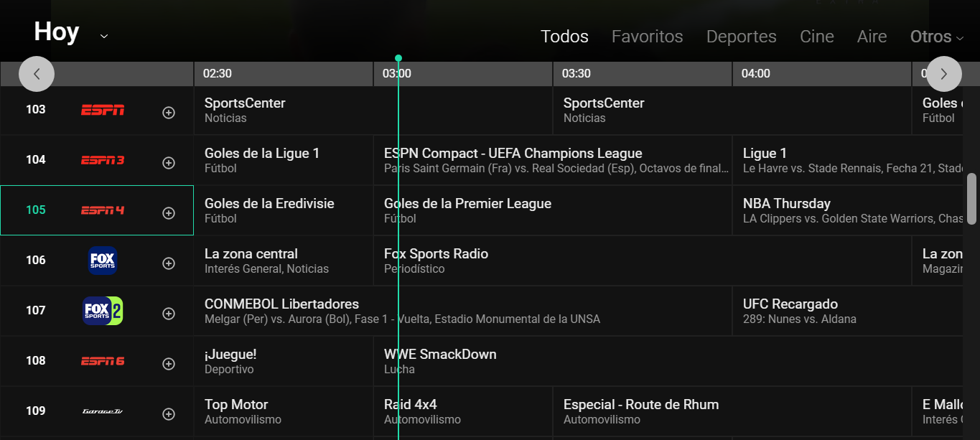Toggle favorite for channel 106
The height and width of the screenshot is (440, 980).
tap(169, 263)
